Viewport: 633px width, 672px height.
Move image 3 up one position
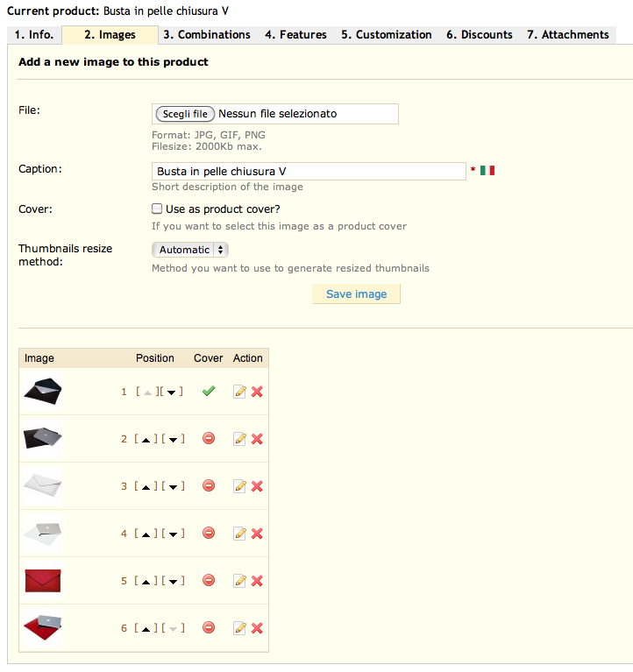click(146, 487)
